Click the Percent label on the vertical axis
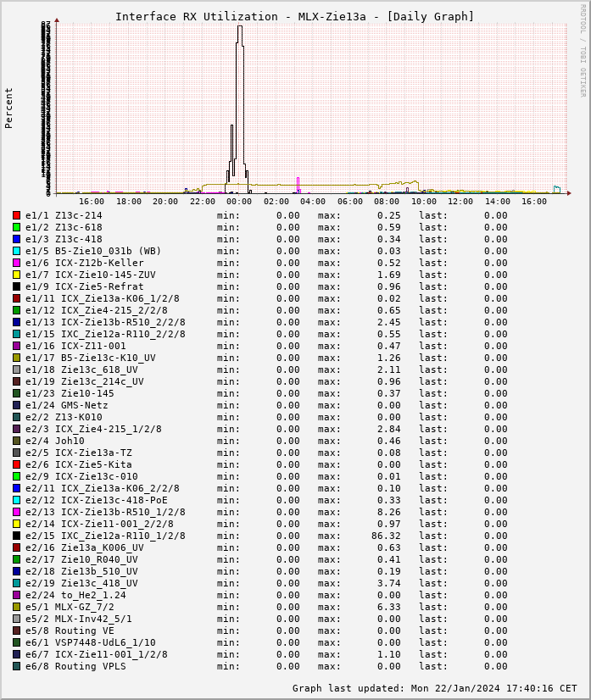 tap(9, 108)
